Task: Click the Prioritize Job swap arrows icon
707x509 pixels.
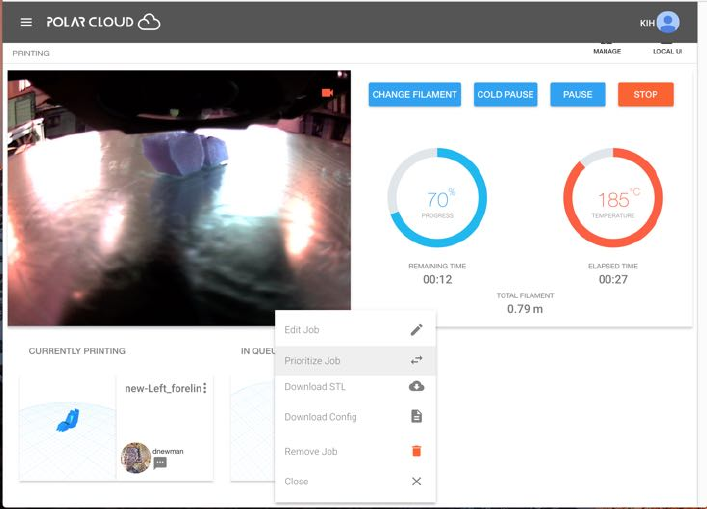Action: click(x=416, y=360)
